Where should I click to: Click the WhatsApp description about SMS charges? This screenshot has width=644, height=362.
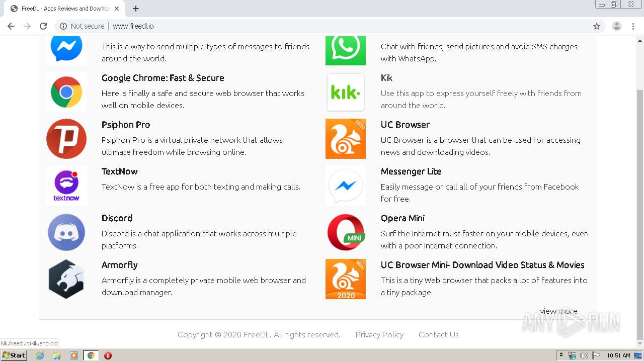479,52
